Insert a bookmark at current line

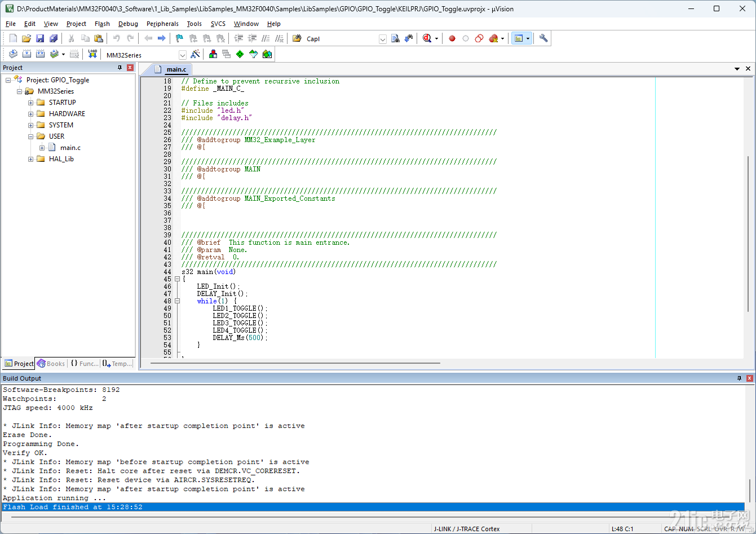tap(179, 38)
